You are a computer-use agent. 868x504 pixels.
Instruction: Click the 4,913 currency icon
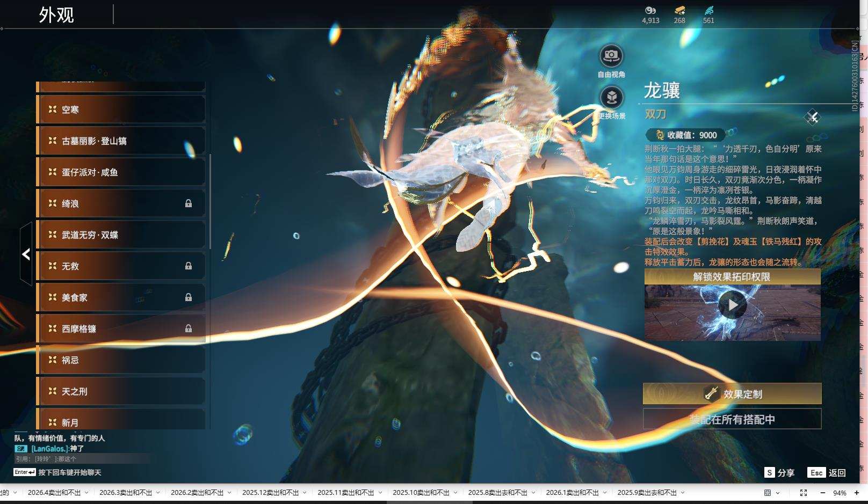click(650, 10)
